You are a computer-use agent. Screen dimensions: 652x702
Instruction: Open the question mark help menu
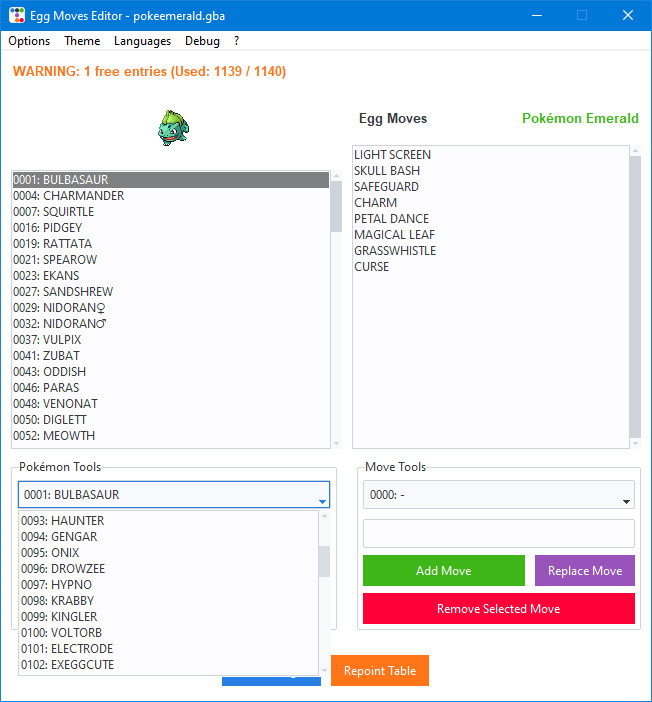tap(237, 41)
